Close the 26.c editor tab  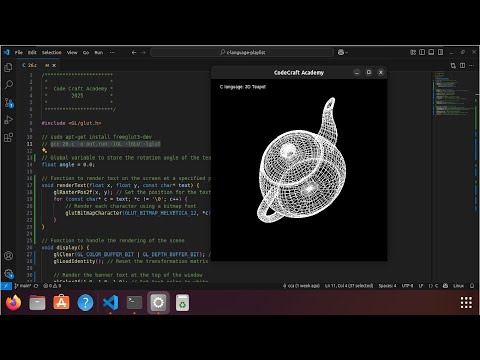(54, 65)
